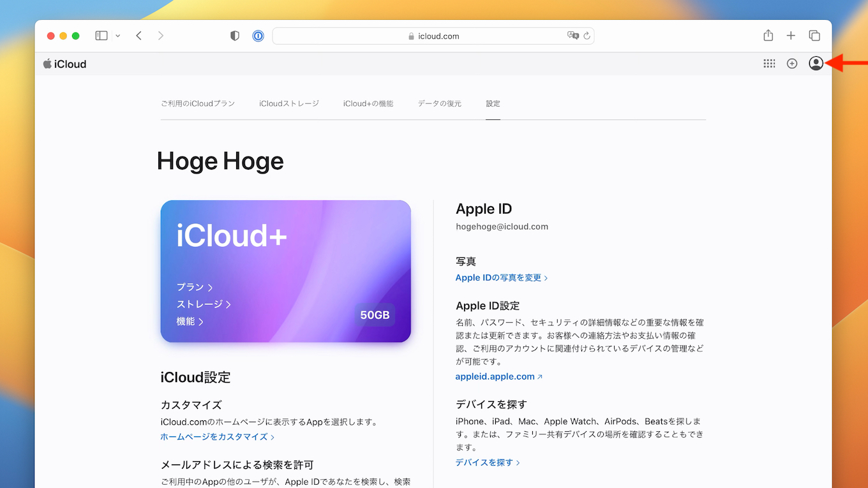868x488 pixels.
Task: Open the appleid.apple.com link
Action: pyautogui.click(x=495, y=376)
